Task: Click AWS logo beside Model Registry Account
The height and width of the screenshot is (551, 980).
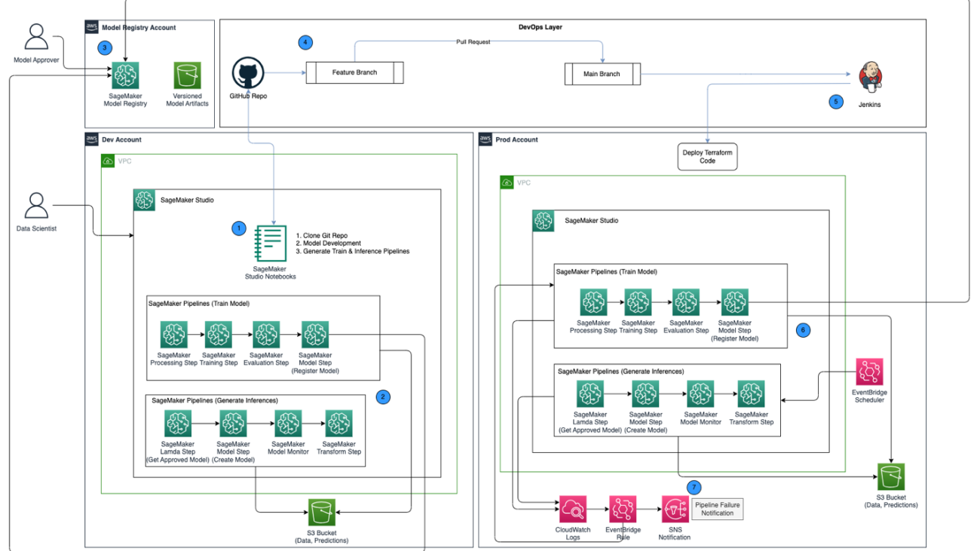Action: pyautogui.click(x=92, y=27)
